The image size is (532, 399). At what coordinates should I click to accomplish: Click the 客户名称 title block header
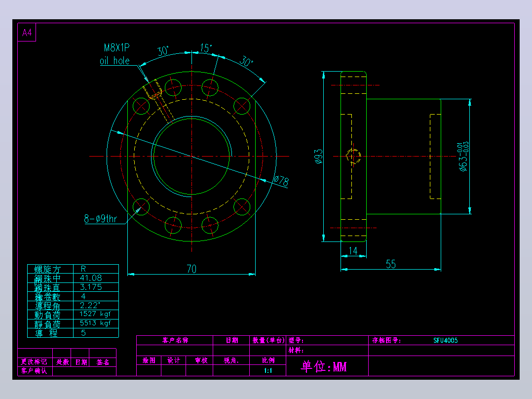coord(175,340)
